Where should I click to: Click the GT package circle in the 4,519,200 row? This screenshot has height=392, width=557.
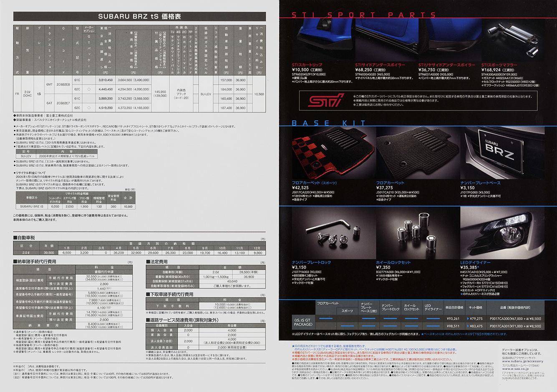point(89,108)
